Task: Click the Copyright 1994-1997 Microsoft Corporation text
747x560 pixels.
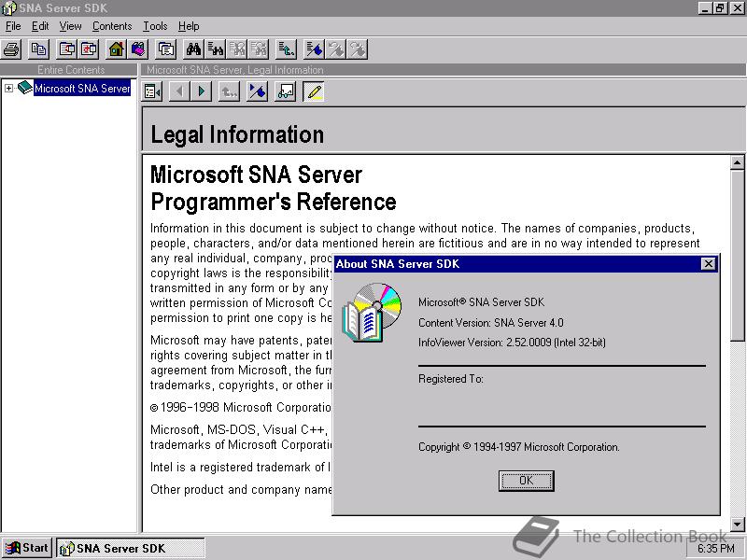Action: coord(519,447)
